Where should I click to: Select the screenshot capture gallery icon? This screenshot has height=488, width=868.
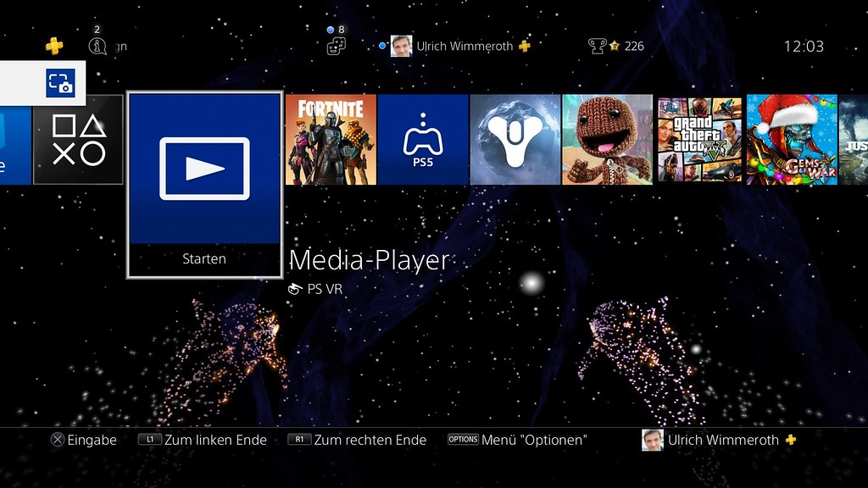click(60, 83)
